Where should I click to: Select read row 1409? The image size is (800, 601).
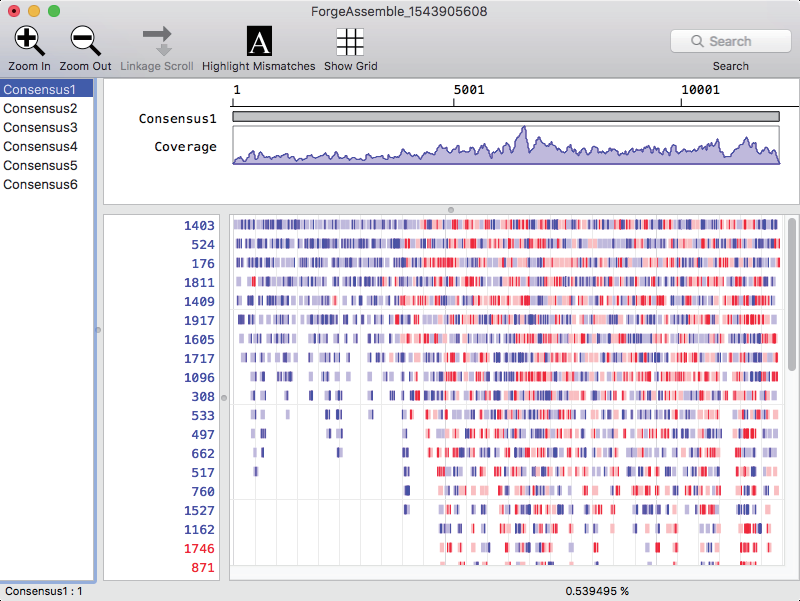point(199,302)
